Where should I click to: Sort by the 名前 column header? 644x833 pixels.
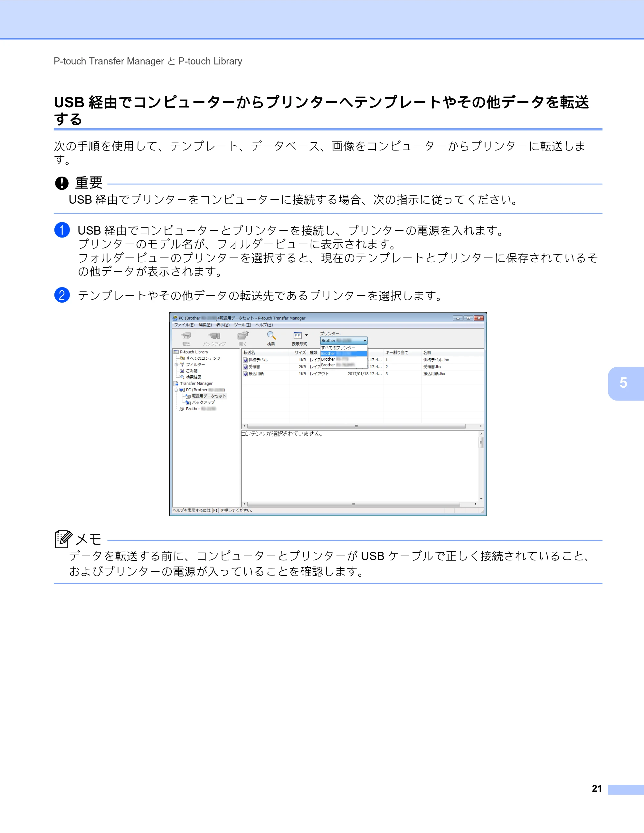tap(453, 353)
